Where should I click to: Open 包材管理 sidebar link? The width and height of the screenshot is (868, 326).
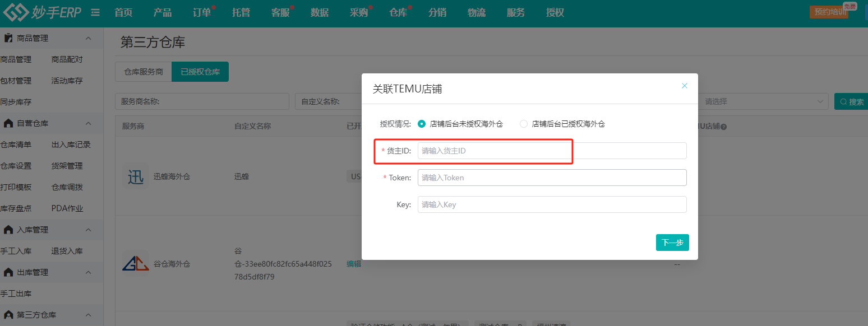coord(16,81)
